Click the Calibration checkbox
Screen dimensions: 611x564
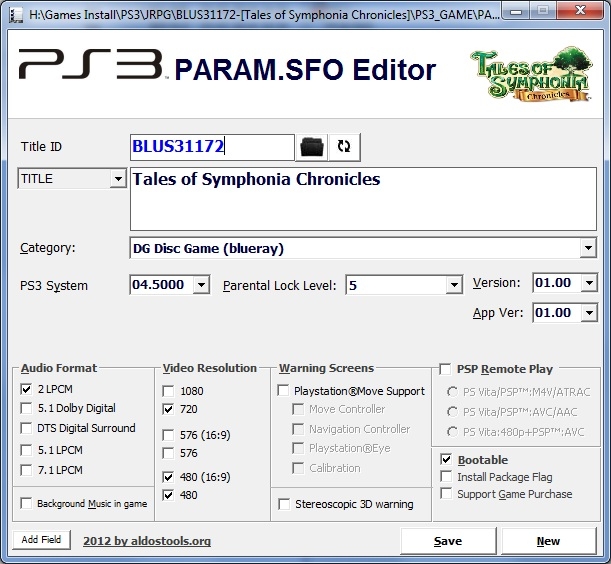298,468
